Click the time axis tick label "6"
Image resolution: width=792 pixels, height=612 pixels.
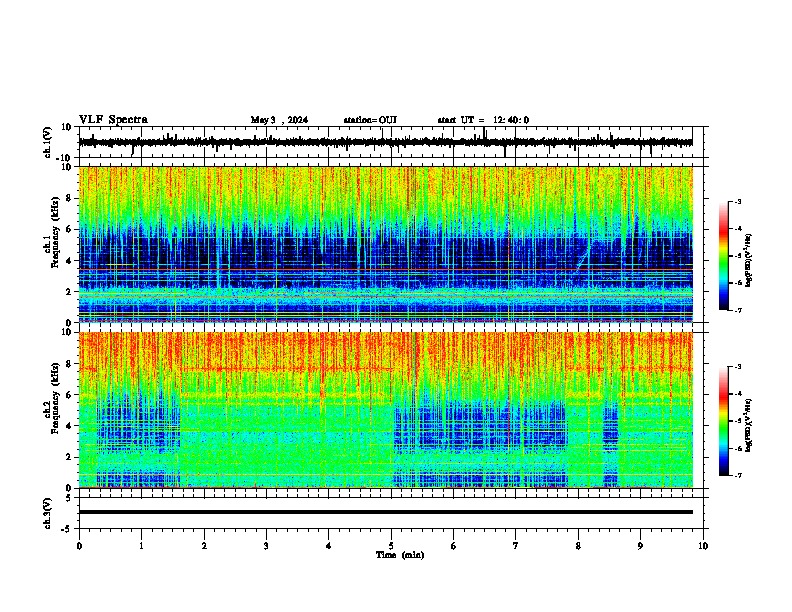pos(454,546)
